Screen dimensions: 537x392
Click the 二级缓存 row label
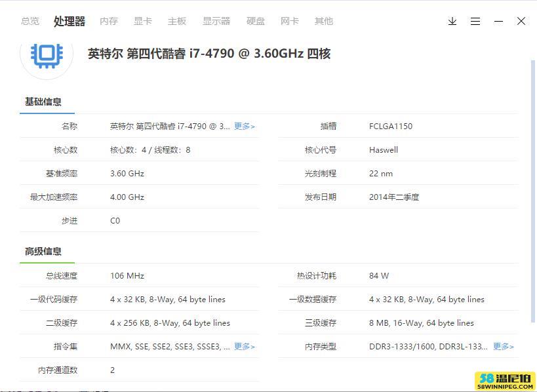62,323
